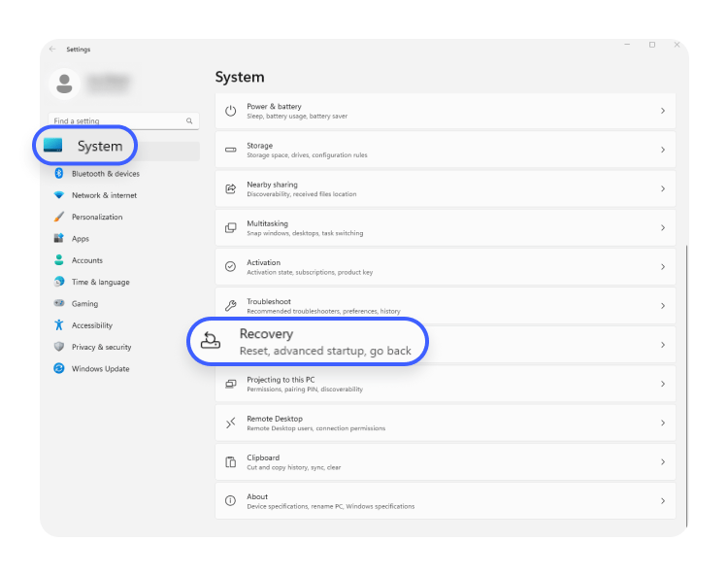Open Bluetooth & devices section
728x576 pixels.
click(106, 173)
